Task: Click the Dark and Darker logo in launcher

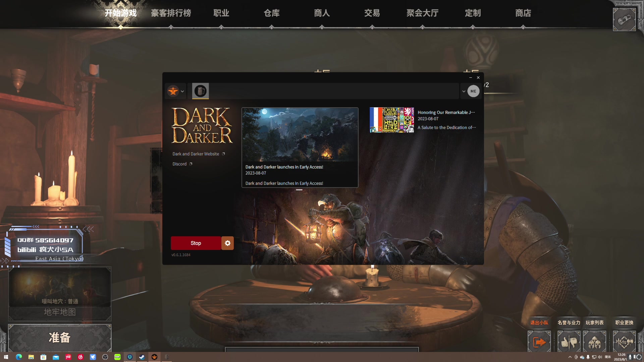Action: [202, 125]
